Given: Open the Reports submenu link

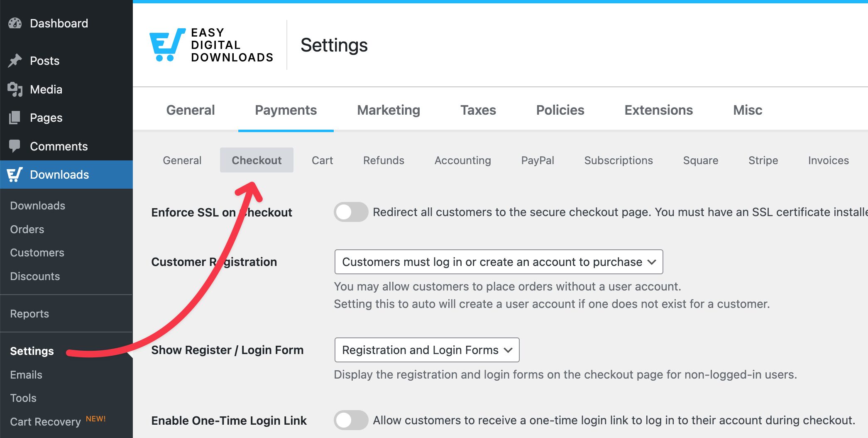Looking at the screenshot, I should coord(29,314).
